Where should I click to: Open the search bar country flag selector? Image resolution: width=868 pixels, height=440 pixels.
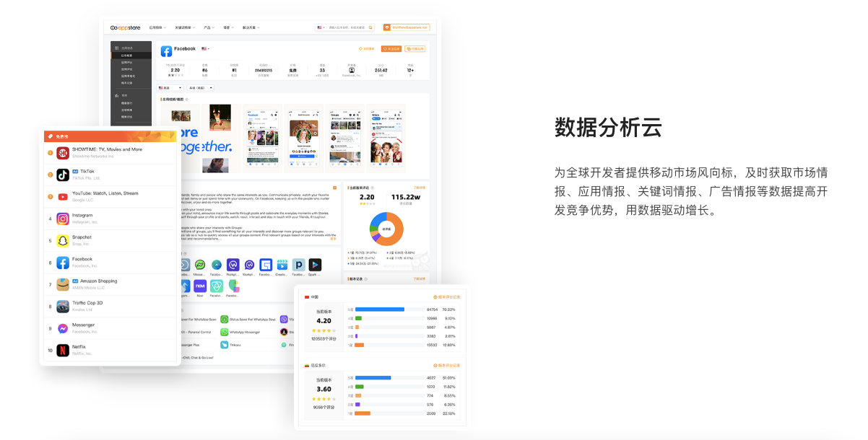click(321, 27)
